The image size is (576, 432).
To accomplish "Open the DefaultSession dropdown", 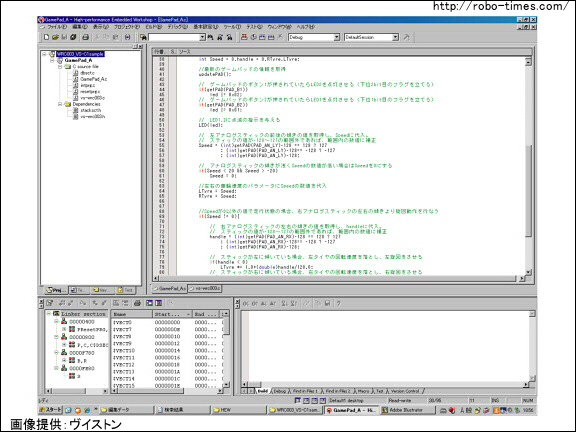I will pyautogui.click(x=395, y=37).
